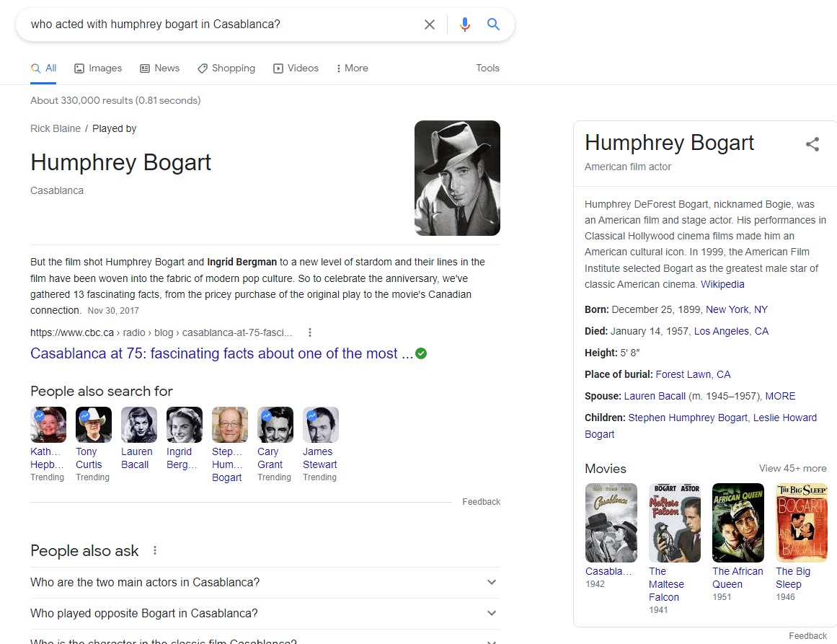Image resolution: width=837 pixels, height=644 pixels.
Task: Submit search with the magnifier icon
Action: (x=493, y=24)
